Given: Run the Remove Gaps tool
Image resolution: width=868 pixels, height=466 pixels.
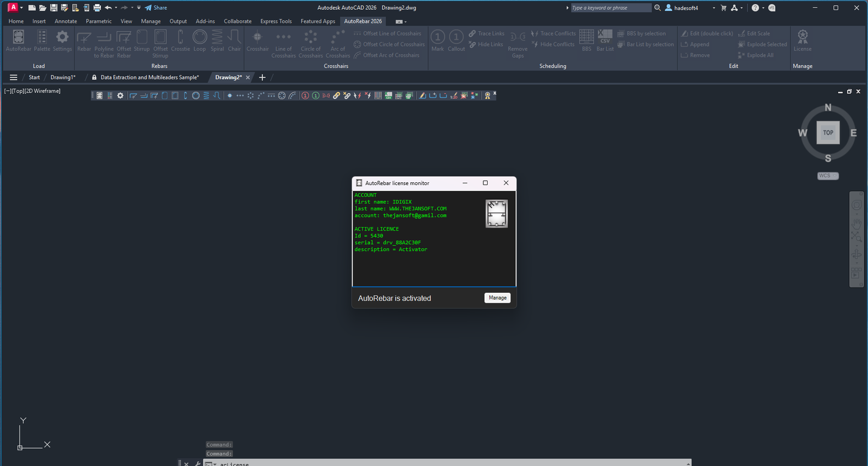Looking at the screenshot, I should pos(518,44).
